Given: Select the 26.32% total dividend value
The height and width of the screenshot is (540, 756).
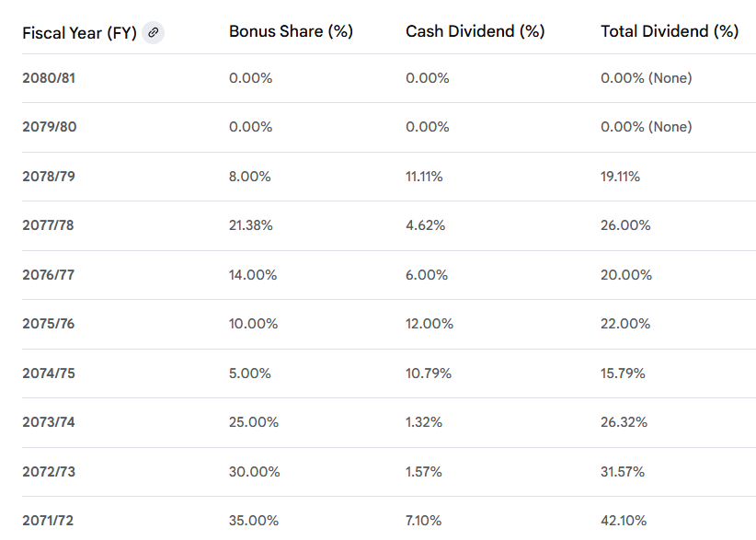Looking at the screenshot, I should point(624,422).
